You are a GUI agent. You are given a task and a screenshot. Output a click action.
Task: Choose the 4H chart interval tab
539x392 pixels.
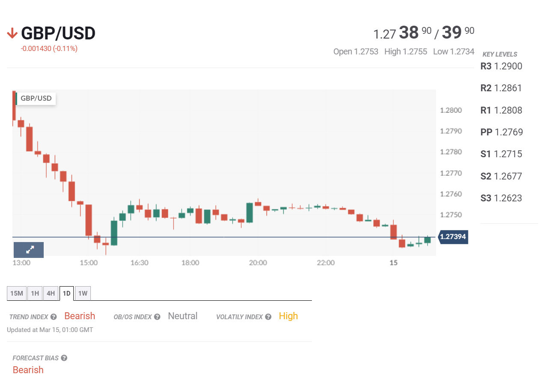(51, 293)
